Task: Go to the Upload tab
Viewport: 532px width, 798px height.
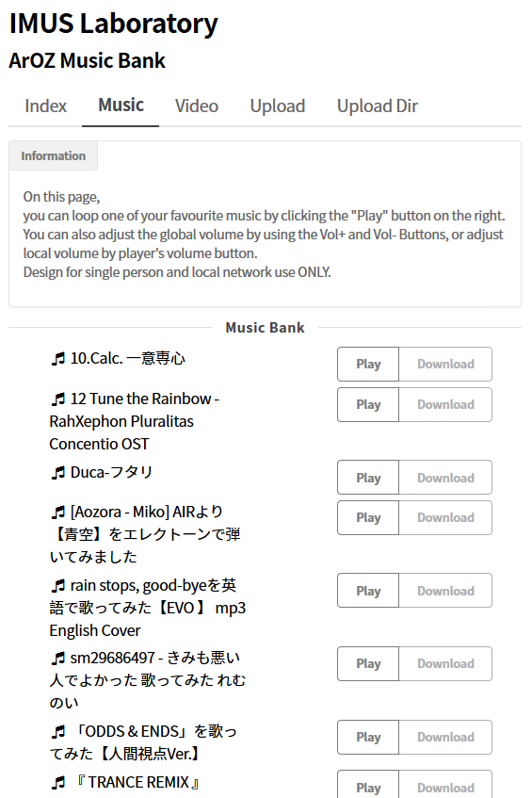Action: point(277,106)
